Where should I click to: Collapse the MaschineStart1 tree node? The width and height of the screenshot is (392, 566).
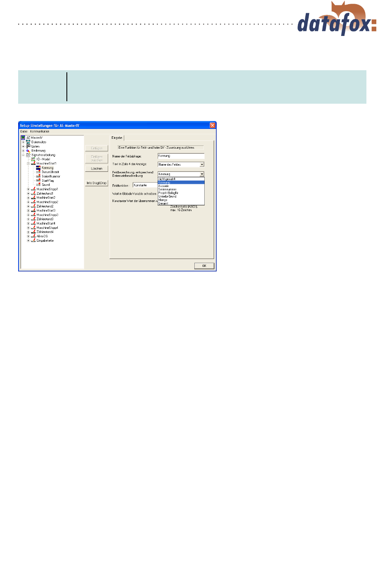pos(28,164)
